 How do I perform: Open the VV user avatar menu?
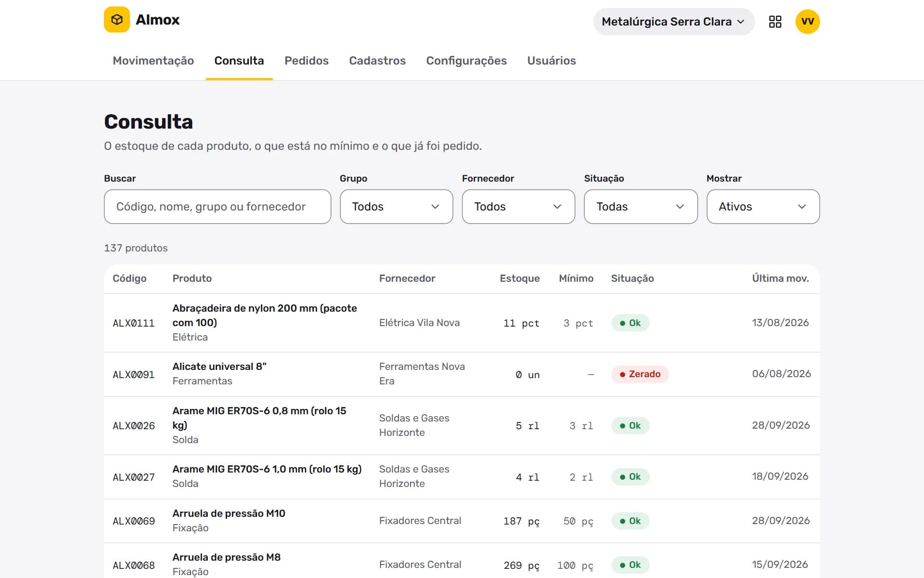(x=808, y=22)
